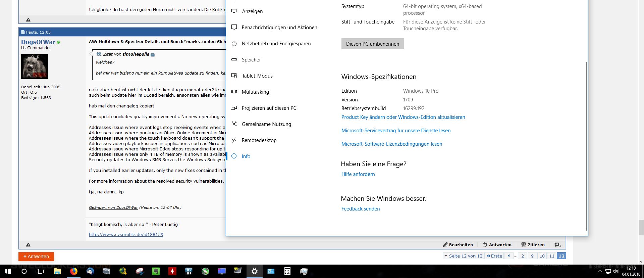This screenshot has height=278, width=644.
Task: Jump to the Erste page
Action: point(494,256)
